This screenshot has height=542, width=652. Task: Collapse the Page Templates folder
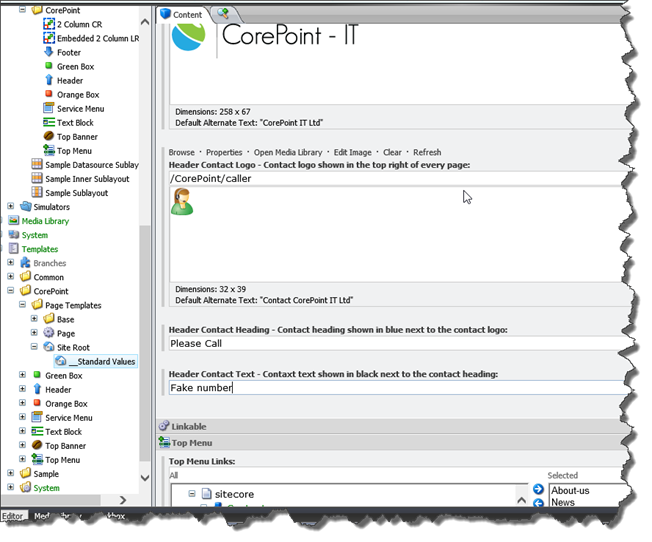(x=22, y=305)
